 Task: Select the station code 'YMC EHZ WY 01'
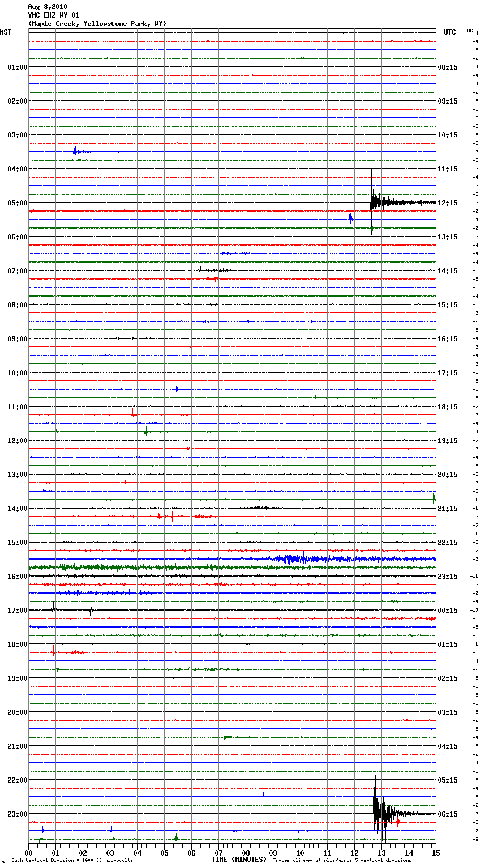pos(54,15)
